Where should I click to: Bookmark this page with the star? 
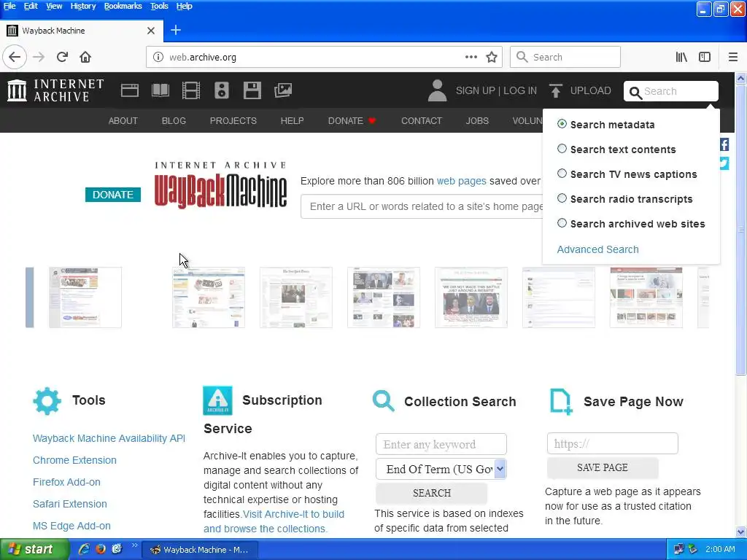click(x=492, y=57)
